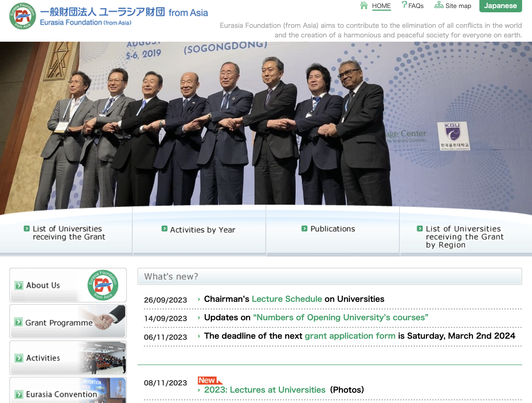532x403 pixels.
Task: Click the site map hierarchy icon
Action: click(x=439, y=5)
